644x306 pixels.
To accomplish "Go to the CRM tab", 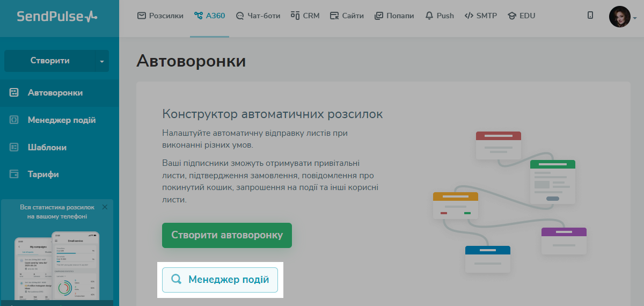I will (x=305, y=16).
